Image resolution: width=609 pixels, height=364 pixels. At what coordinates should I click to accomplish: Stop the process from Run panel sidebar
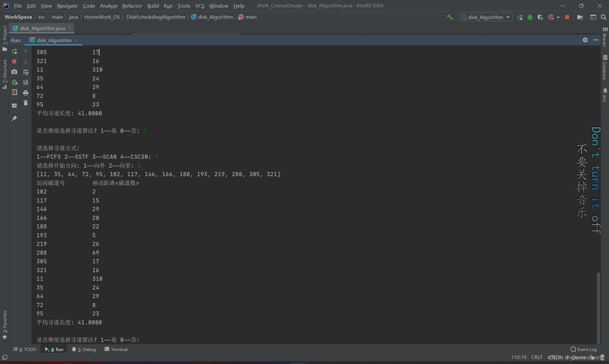click(x=14, y=61)
